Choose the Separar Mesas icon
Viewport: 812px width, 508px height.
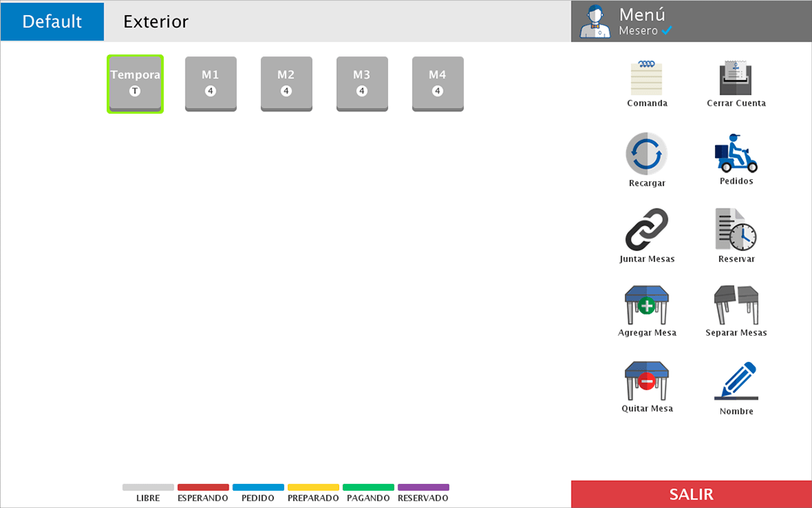pos(735,305)
